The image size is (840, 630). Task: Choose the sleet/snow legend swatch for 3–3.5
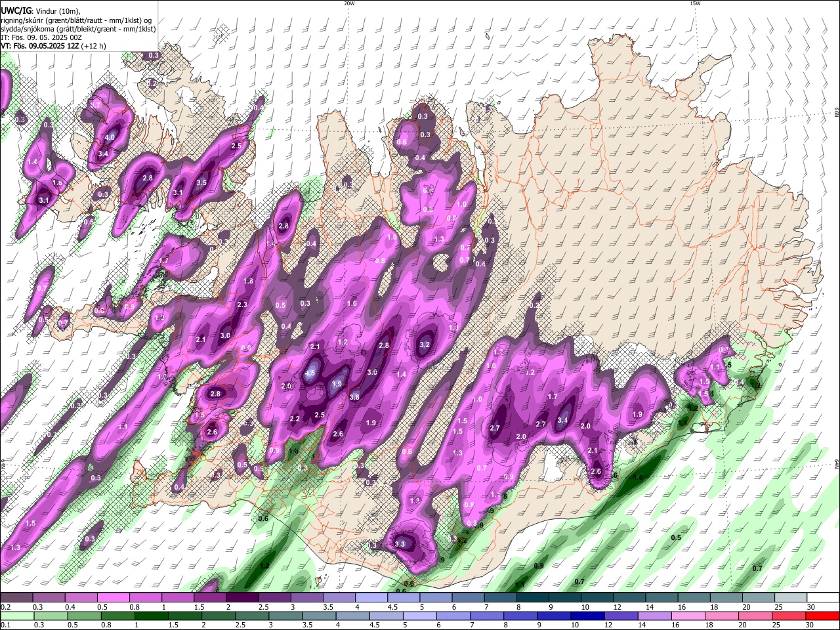[306, 598]
